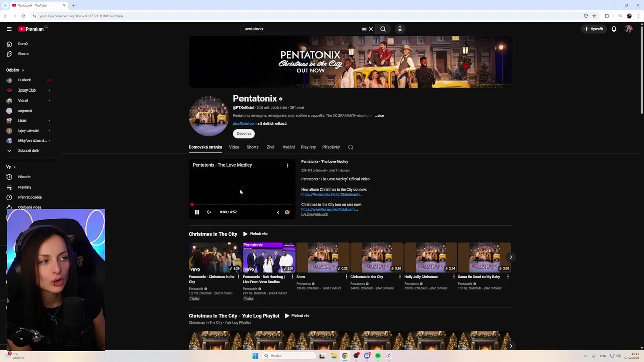Viewport: 644px width, 362px height.
Task: Open the ptxofficial.com link
Action: (x=245, y=123)
